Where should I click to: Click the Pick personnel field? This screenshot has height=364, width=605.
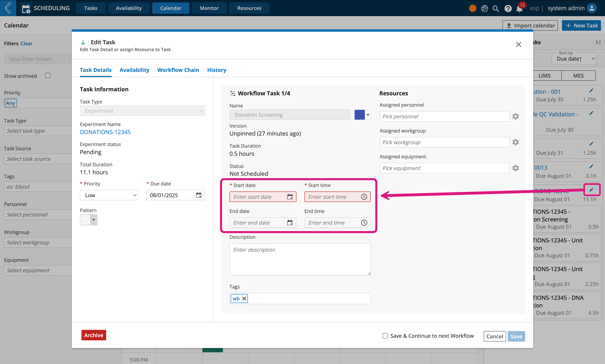[x=444, y=116]
